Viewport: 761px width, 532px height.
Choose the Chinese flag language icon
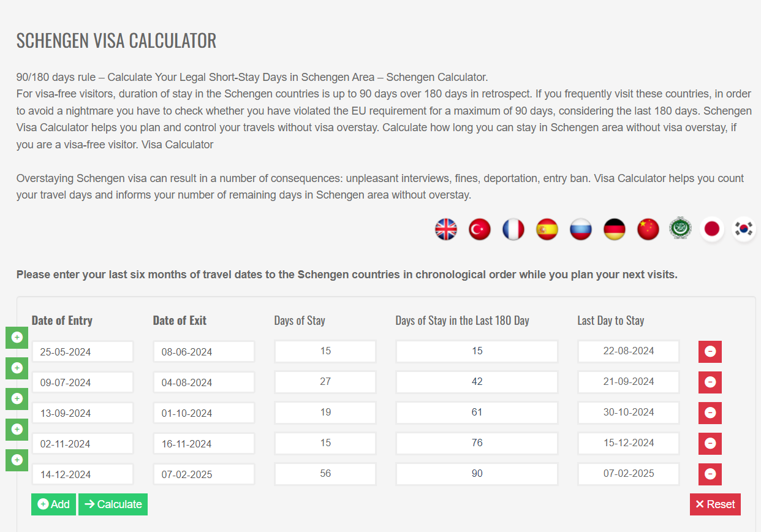point(648,230)
